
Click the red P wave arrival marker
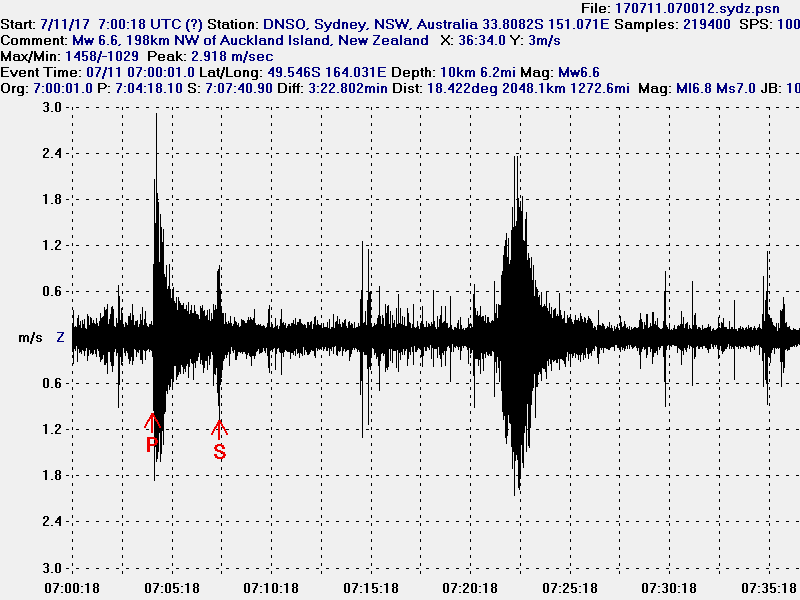pos(153,434)
